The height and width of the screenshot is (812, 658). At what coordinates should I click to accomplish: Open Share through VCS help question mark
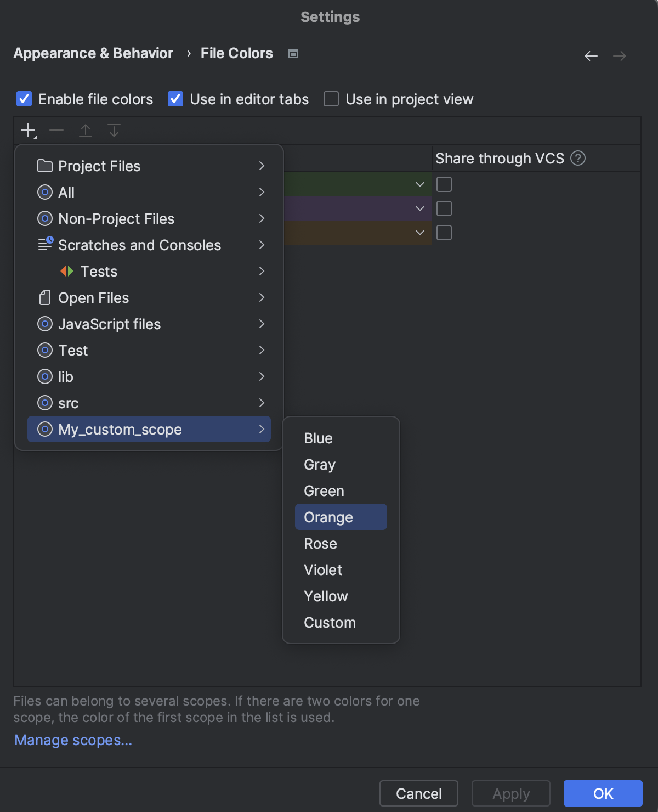[579, 158]
